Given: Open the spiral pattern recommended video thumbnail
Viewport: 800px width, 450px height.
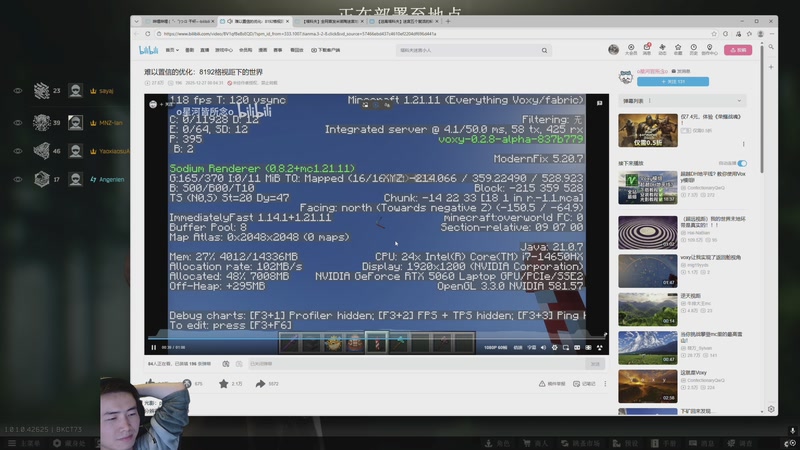Looking at the screenshot, I should tap(648, 233).
